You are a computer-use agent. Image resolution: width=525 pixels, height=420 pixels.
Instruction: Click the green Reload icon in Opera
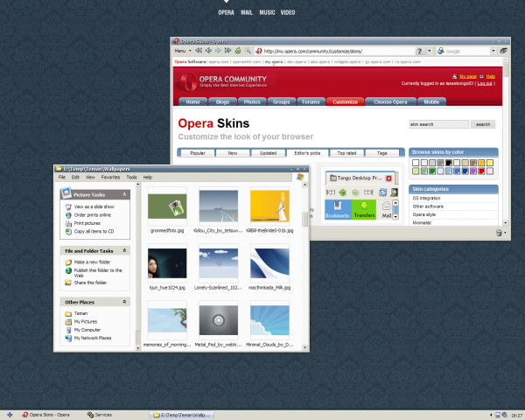pos(238,51)
